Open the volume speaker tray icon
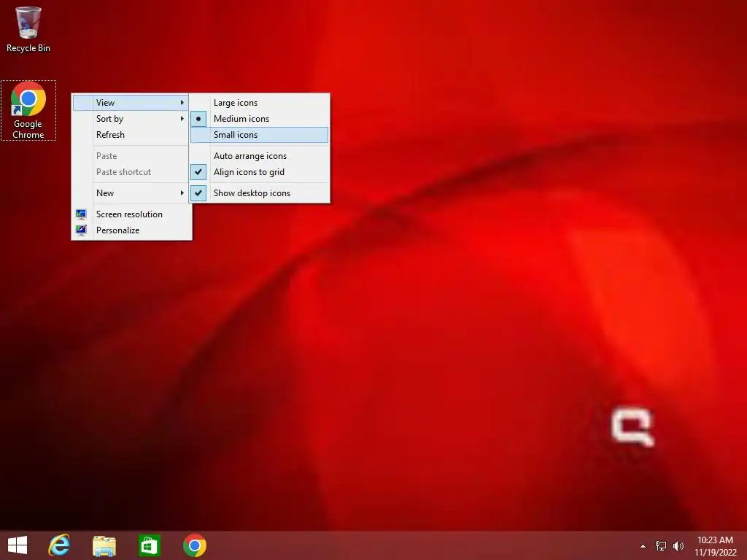 tap(678, 546)
